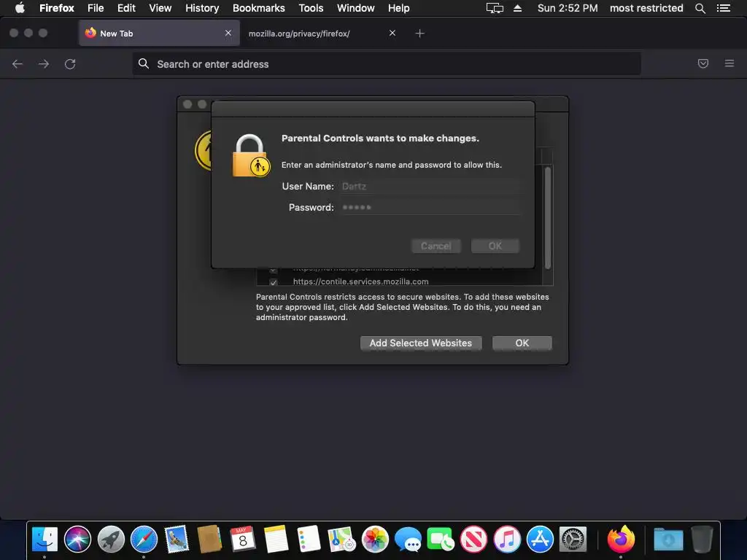Open Notification Center in menu bar
747x560 pixels.
pos(724,8)
